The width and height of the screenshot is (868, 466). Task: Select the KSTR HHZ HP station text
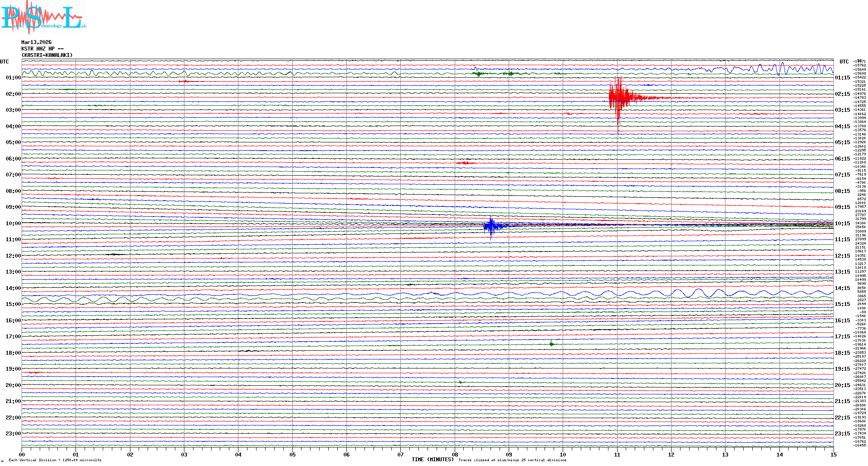(42, 49)
